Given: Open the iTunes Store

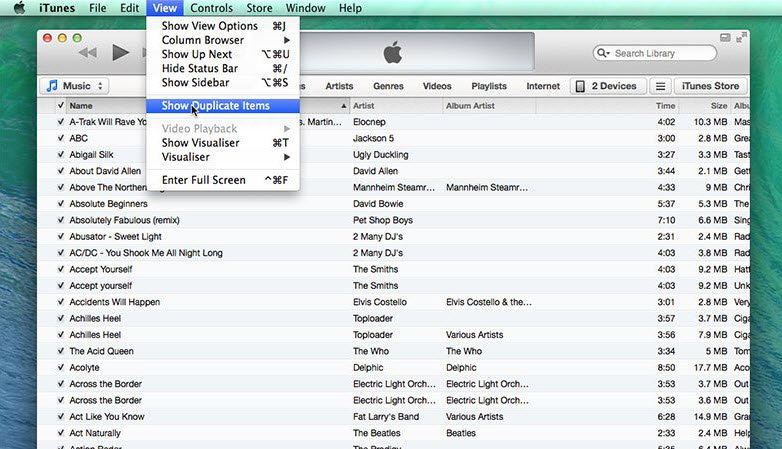Looking at the screenshot, I should coord(711,86).
